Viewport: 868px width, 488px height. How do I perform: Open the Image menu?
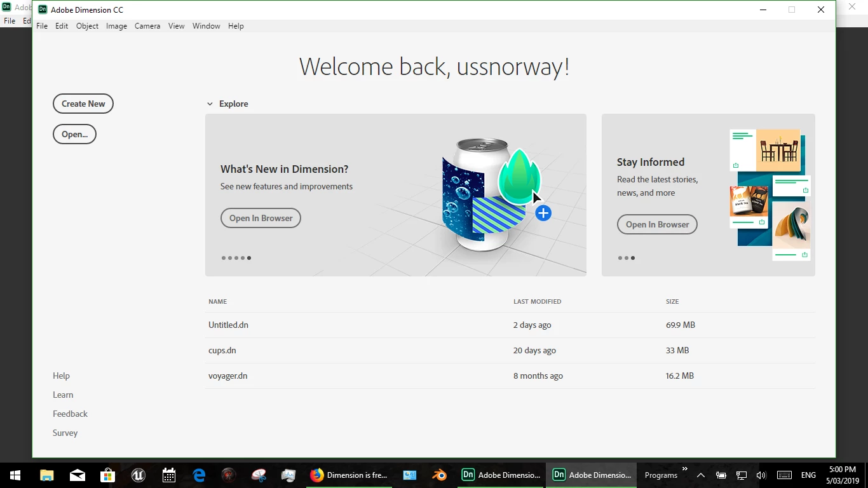point(116,26)
